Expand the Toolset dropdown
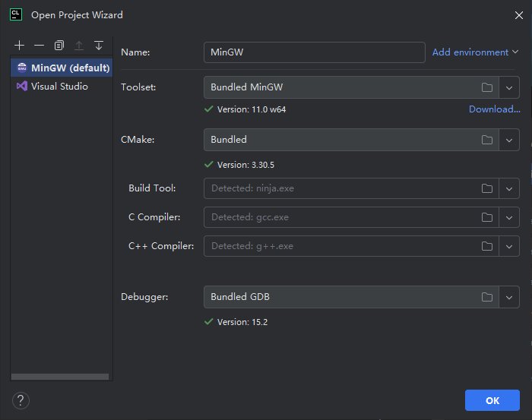Viewport: 532px width, 420px height. coord(509,87)
